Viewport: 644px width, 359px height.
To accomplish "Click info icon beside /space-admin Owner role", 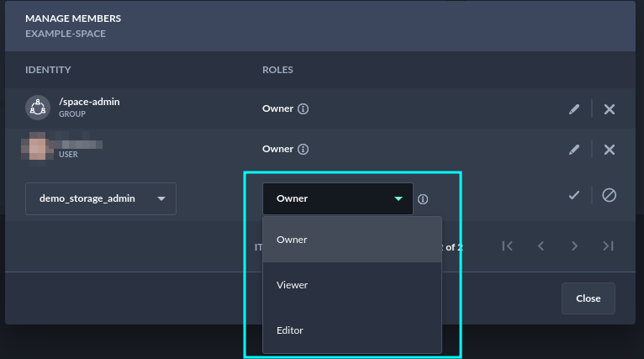I will coord(304,109).
